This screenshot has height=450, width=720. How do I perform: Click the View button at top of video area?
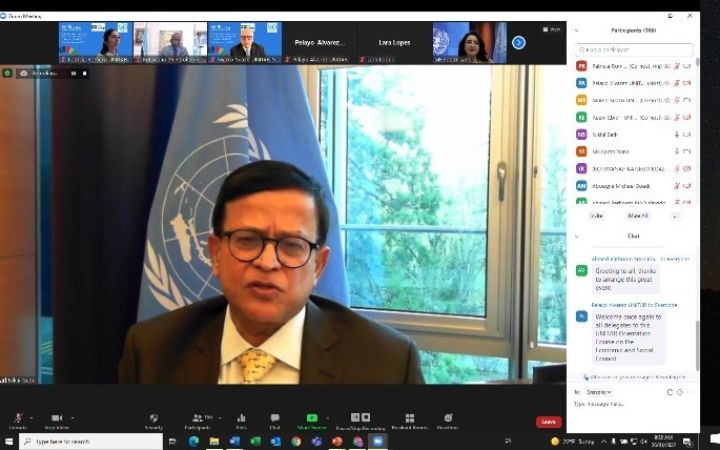pos(551,29)
